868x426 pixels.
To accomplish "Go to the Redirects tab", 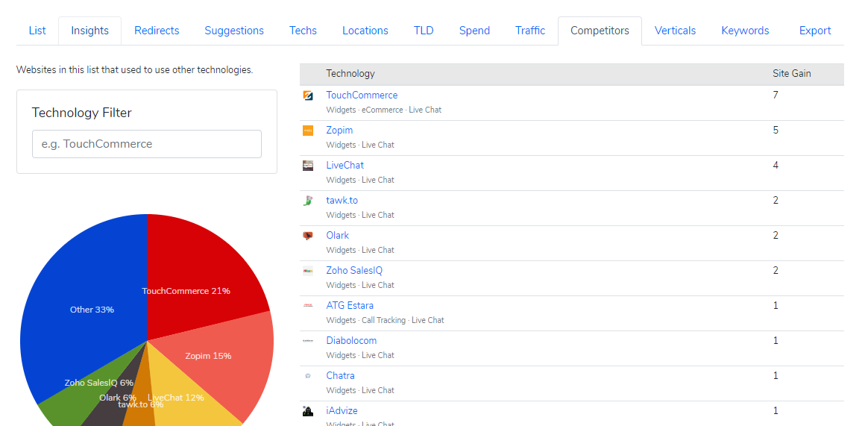I will point(157,31).
